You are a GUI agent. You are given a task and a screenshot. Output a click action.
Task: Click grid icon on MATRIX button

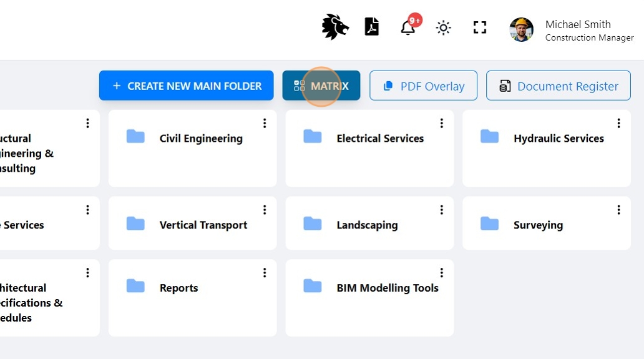300,86
